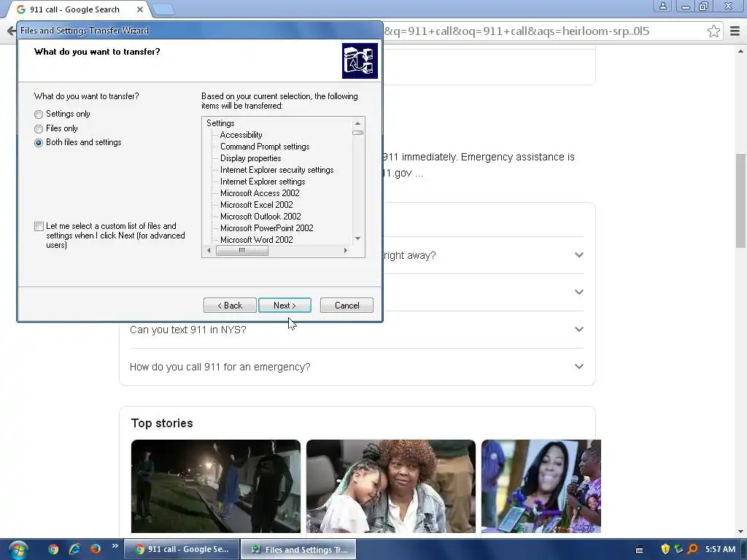The width and height of the screenshot is (747, 560).
Task: Select Internet Explorer security settings item
Action: pyautogui.click(x=276, y=170)
